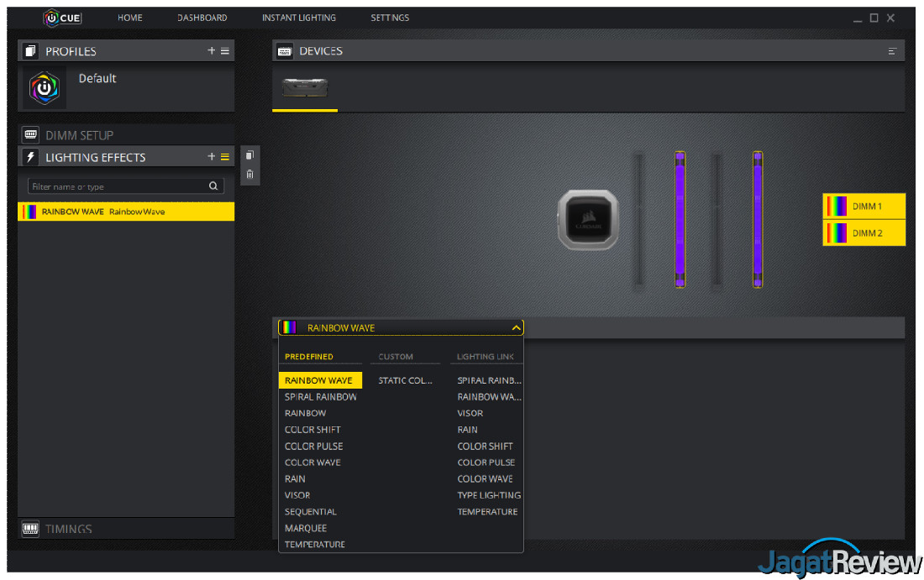Toggle the DIMM 2 channel selection
Image resolution: width=924 pixels, height=580 pixels.
pyautogui.click(x=864, y=233)
